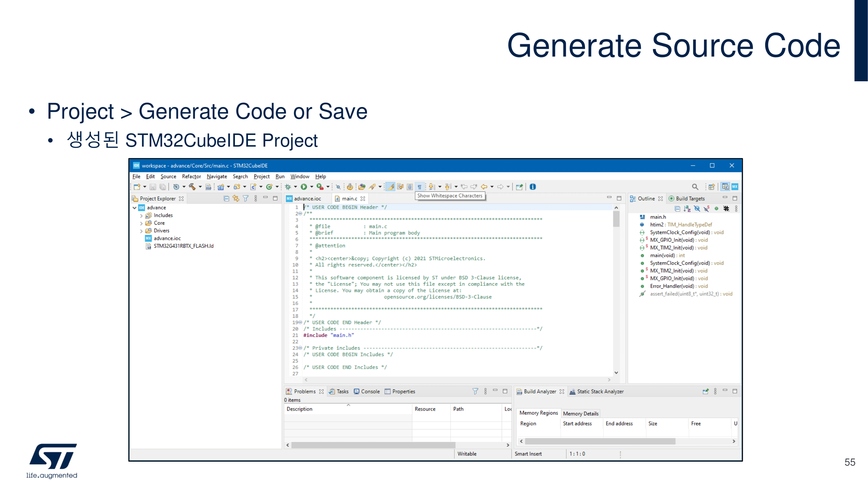Viewport: 868px width, 488px height.
Task: Click the blue info icon in toolbar
Action: (x=533, y=187)
